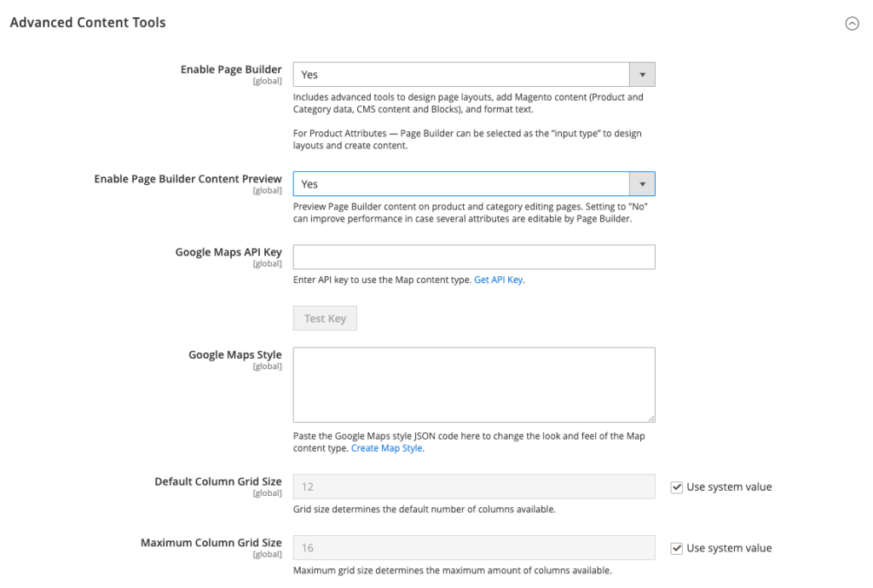Click the dropdown arrow on Enable Page Builder
The width and height of the screenshot is (873, 588).
pyautogui.click(x=642, y=74)
